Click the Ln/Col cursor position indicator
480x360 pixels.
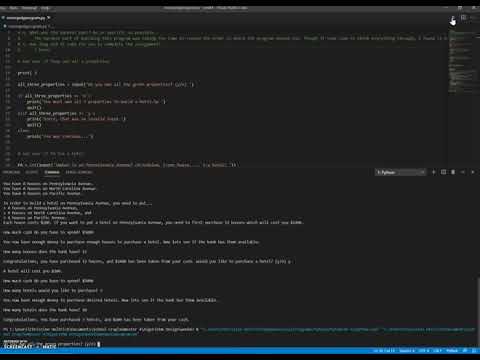tap(384, 351)
